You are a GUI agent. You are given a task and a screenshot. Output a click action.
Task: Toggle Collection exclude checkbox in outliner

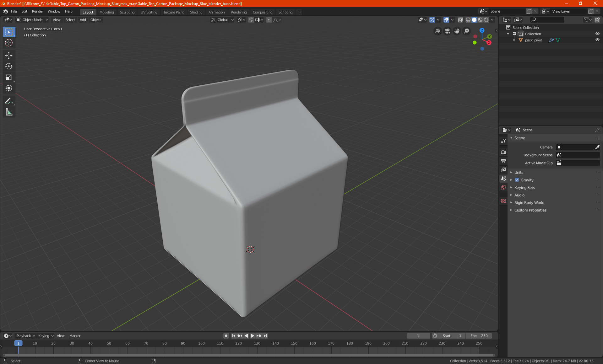(514, 34)
